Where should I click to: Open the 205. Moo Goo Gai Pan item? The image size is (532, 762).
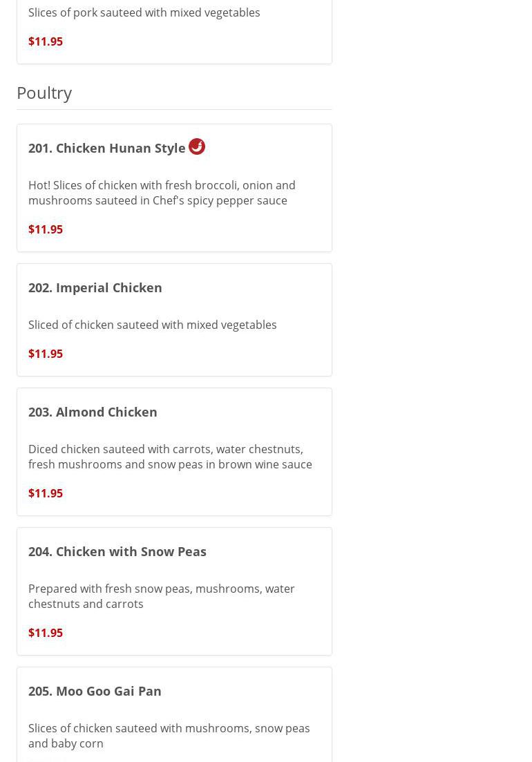[95, 691]
